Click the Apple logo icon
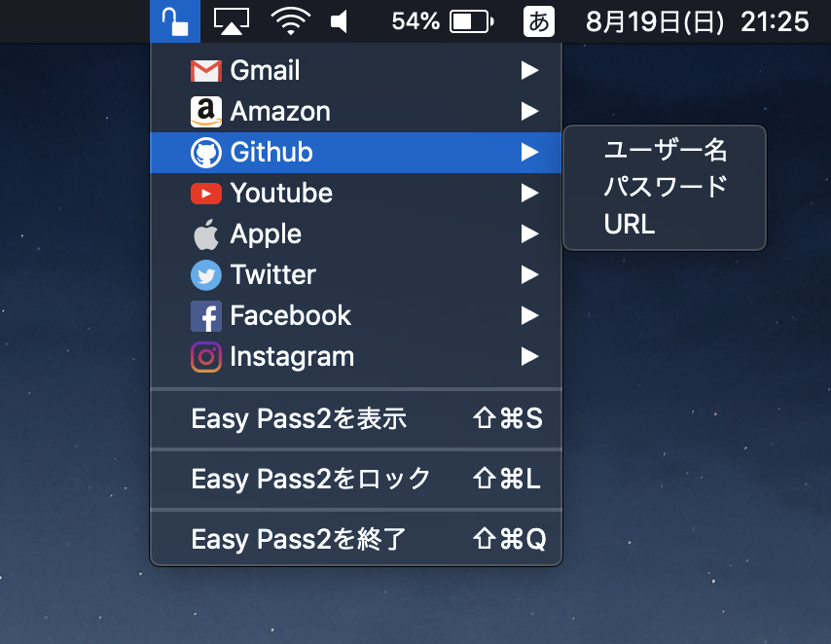The width and height of the screenshot is (831, 644). 206,234
